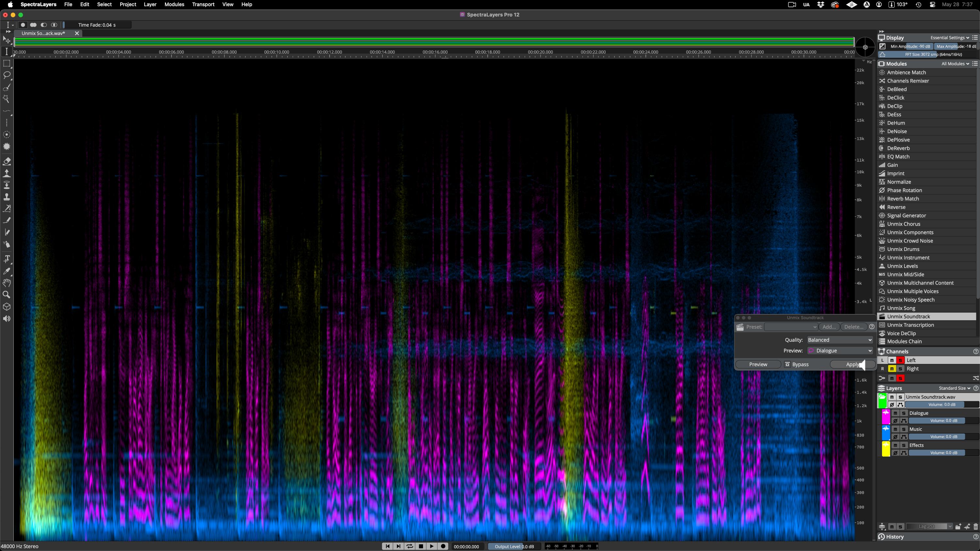Mute the Dialogue layer
980x551 pixels.
tap(895, 413)
